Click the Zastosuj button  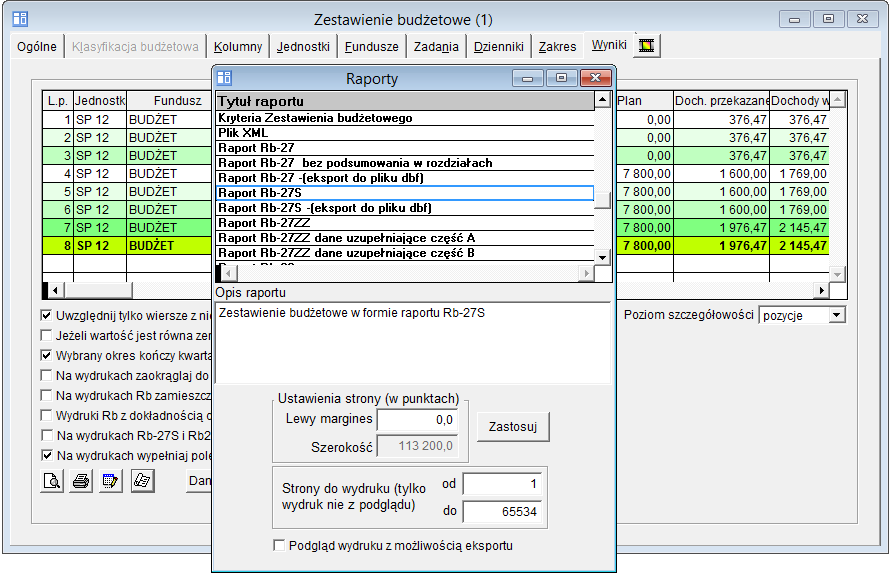click(513, 427)
